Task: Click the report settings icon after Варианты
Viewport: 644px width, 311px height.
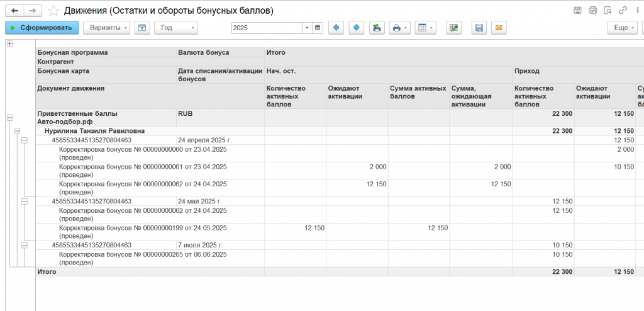Action: tap(142, 28)
